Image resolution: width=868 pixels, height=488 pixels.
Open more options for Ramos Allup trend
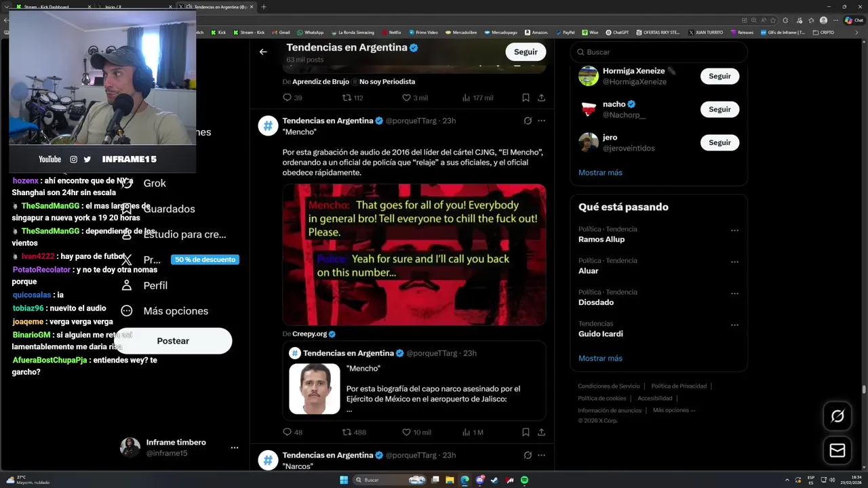(x=734, y=230)
